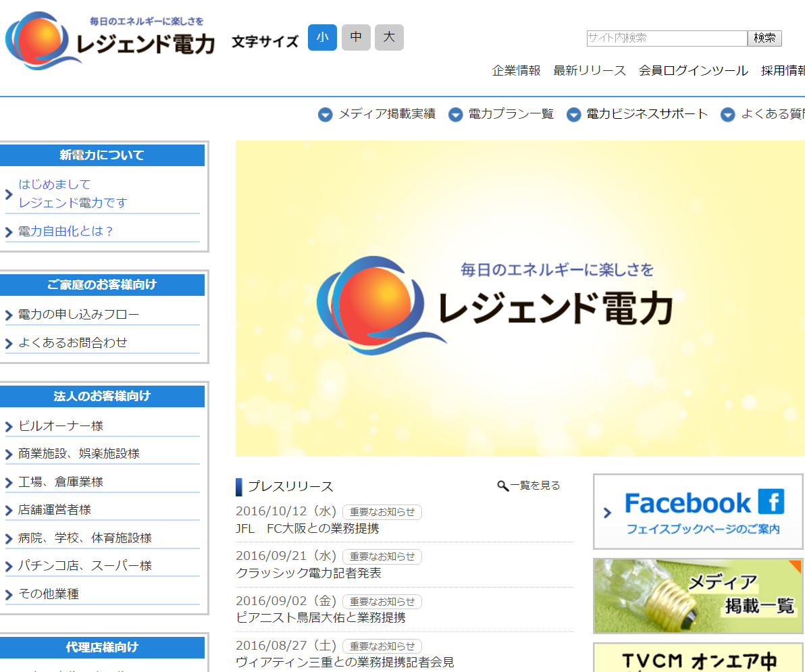Set text size to 中
Screen dimensions: 805x672
pos(356,37)
